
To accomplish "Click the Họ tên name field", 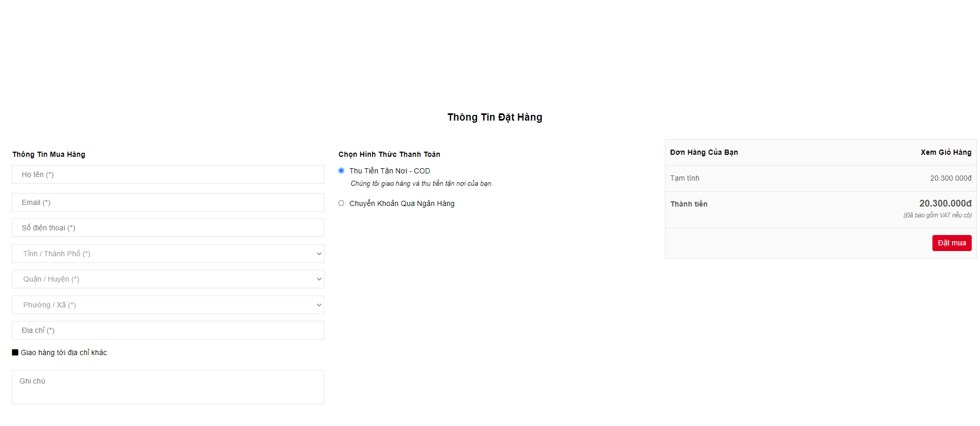I will [x=168, y=174].
